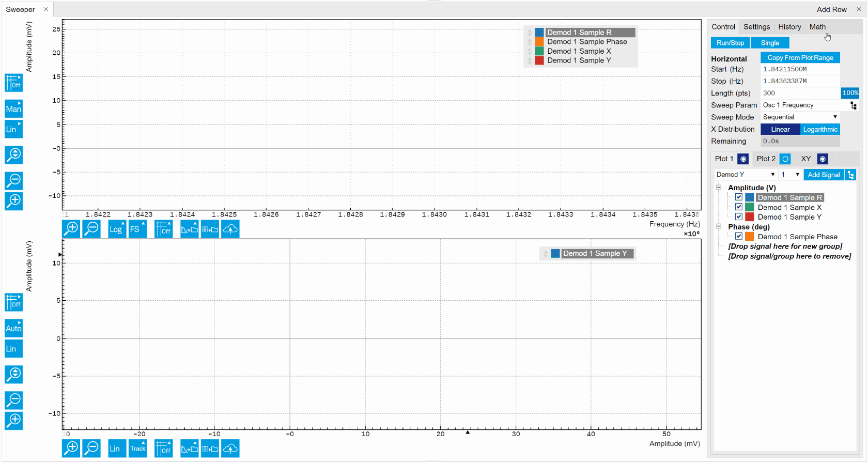Click the red Demod 1 Sample Y swatch
This screenshot has height=463, width=868.
(749, 217)
